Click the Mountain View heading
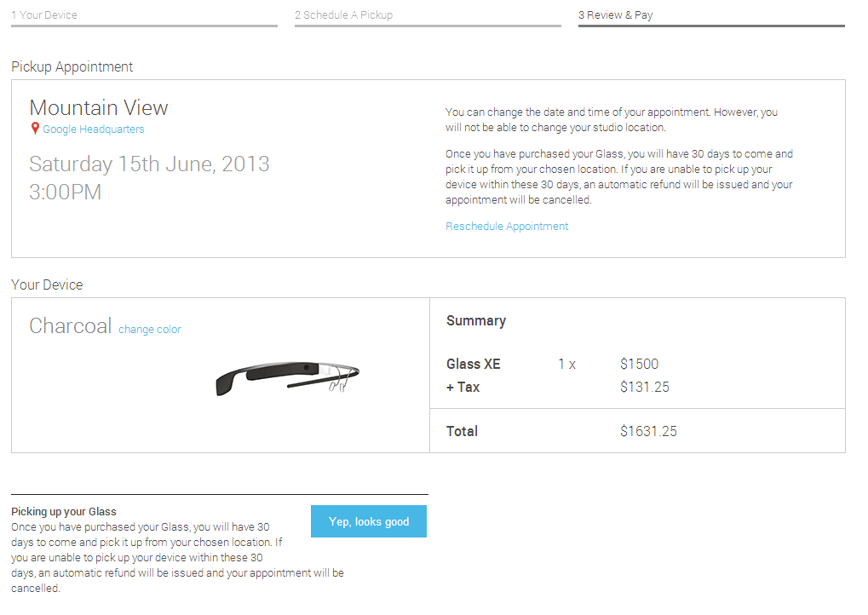The image size is (868, 615). (99, 108)
